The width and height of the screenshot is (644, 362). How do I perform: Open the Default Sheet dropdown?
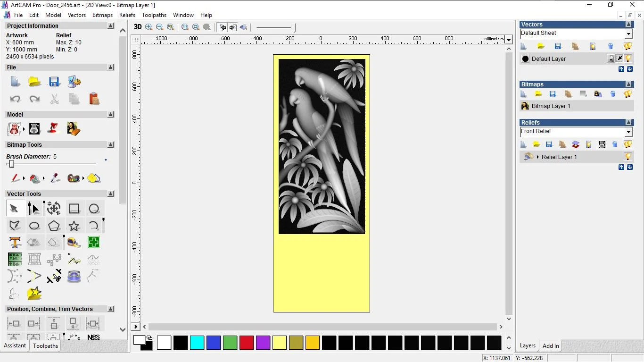[x=628, y=34]
